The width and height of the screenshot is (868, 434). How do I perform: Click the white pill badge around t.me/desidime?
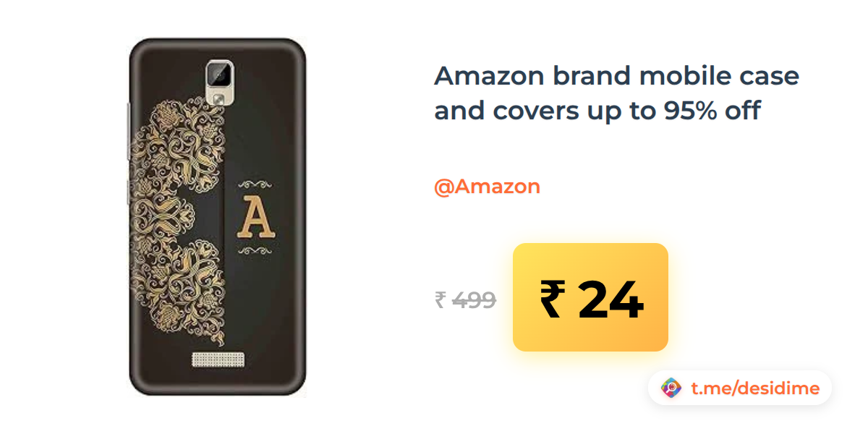(x=740, y=388)
